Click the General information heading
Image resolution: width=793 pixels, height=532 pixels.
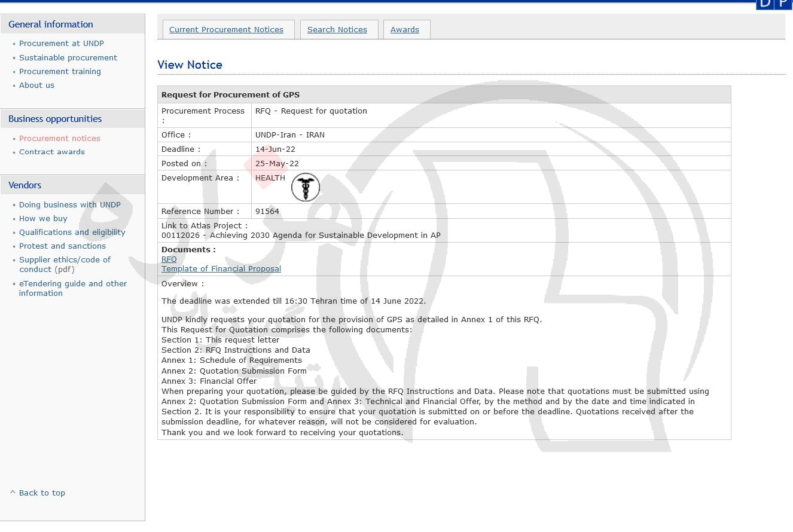point(51,24)
